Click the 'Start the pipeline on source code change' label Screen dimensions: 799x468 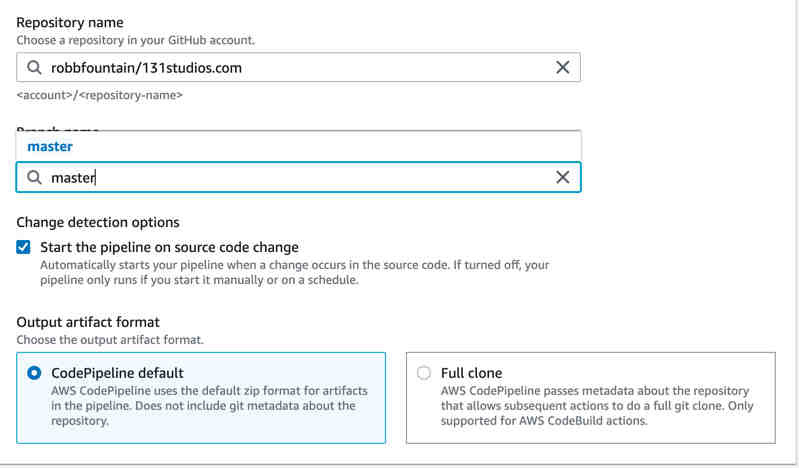click(169, 247)
